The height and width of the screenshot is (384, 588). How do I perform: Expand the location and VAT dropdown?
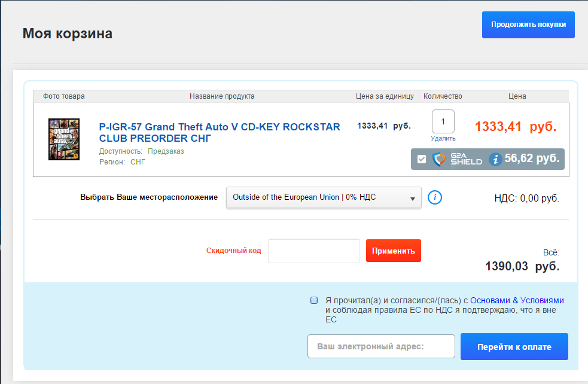(324, 197)
